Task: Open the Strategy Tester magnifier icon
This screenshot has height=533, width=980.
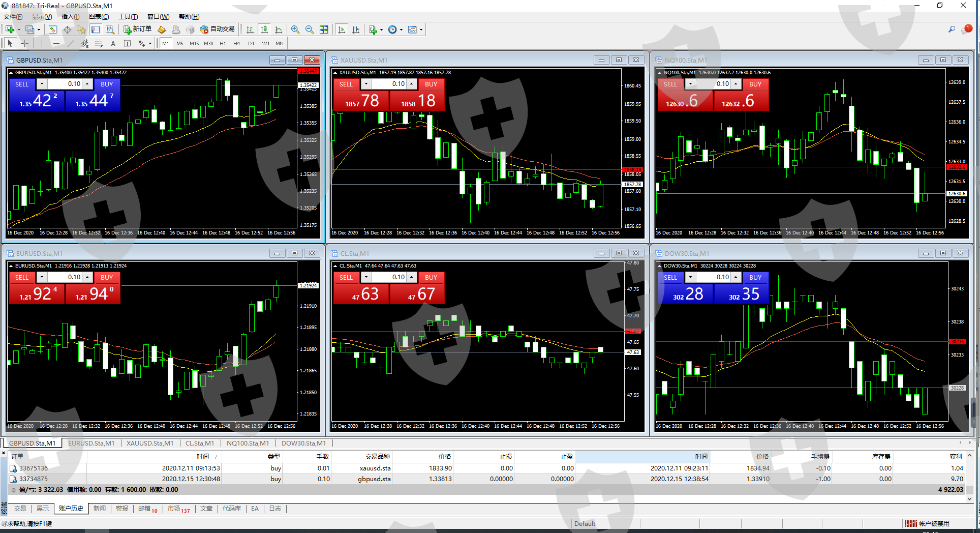Action: [x=110, y=29]
